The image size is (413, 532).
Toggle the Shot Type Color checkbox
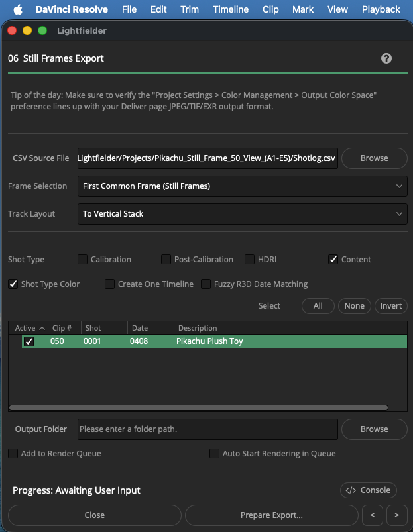point(13,284)
